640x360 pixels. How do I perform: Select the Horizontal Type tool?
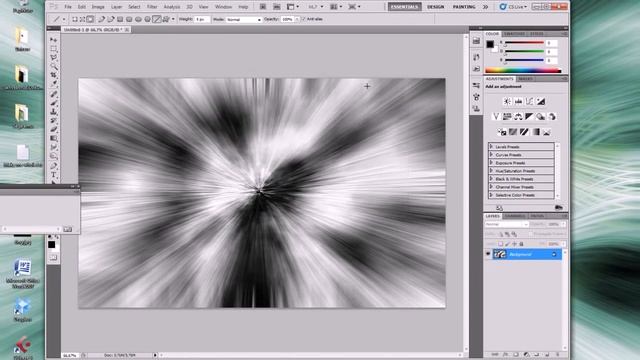tap(53, 174)
